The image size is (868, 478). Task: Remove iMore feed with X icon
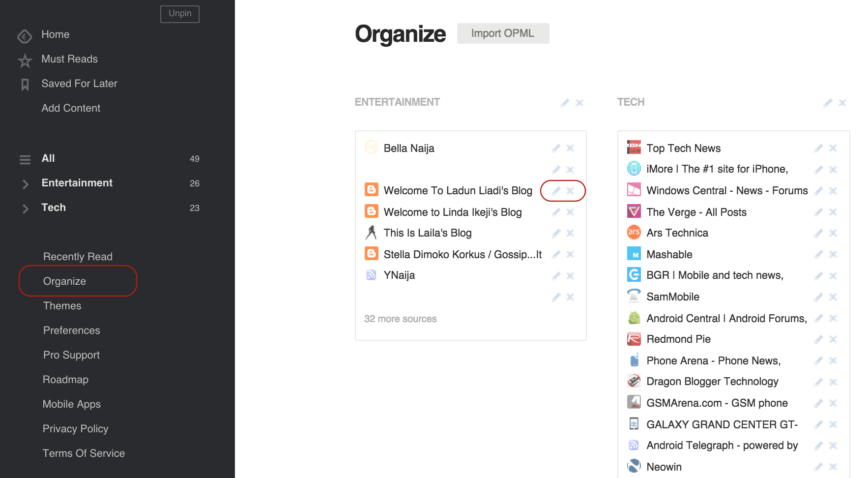(x=833, y=170)
